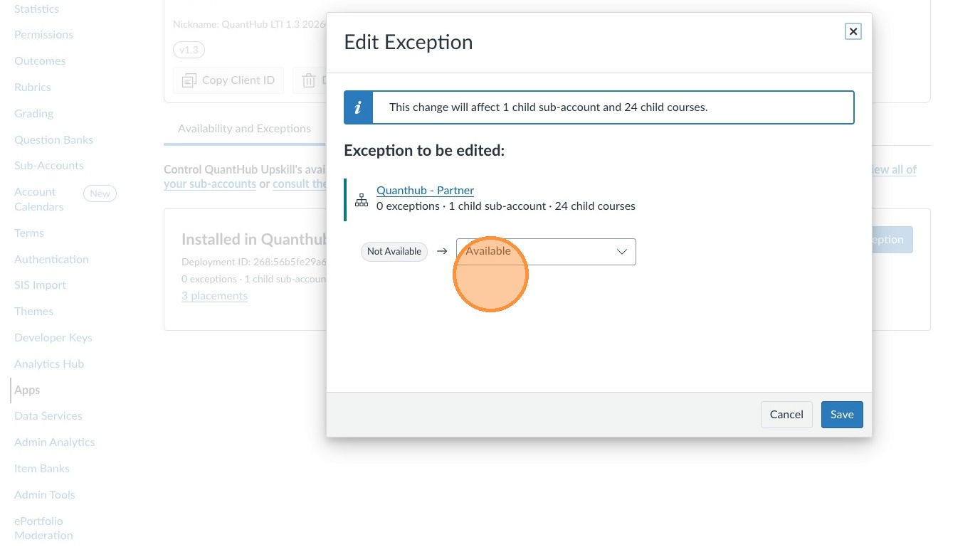Viewport: 980px width, 547px height.
Task: Open Sub-Accounts from the sidebar
Action: coord(49,166)
